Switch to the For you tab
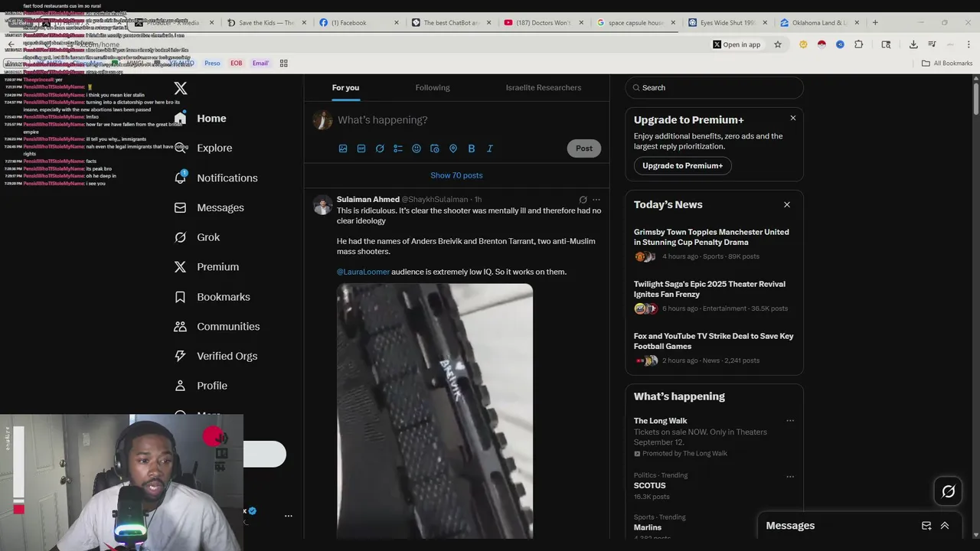The height and width of the screenshot is (551, 980). click(x=345, y=88)
